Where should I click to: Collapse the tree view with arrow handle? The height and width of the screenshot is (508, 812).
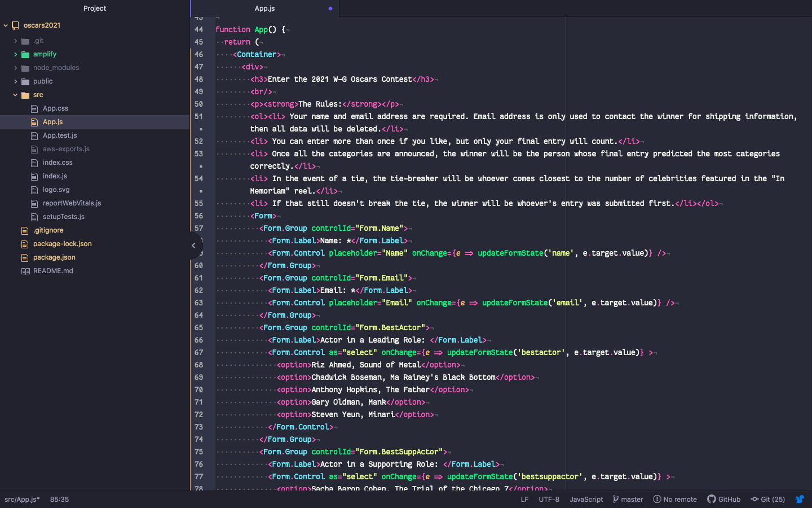coord(193,246)
